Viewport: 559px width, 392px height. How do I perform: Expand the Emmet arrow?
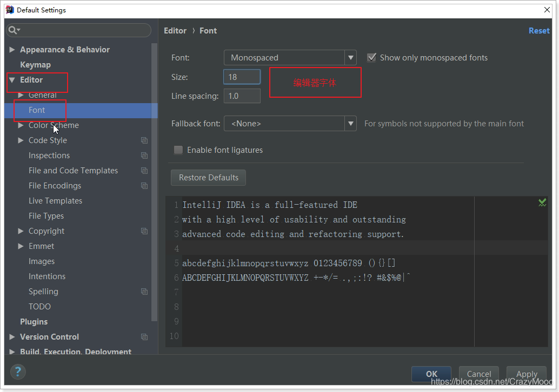point(21,246)
